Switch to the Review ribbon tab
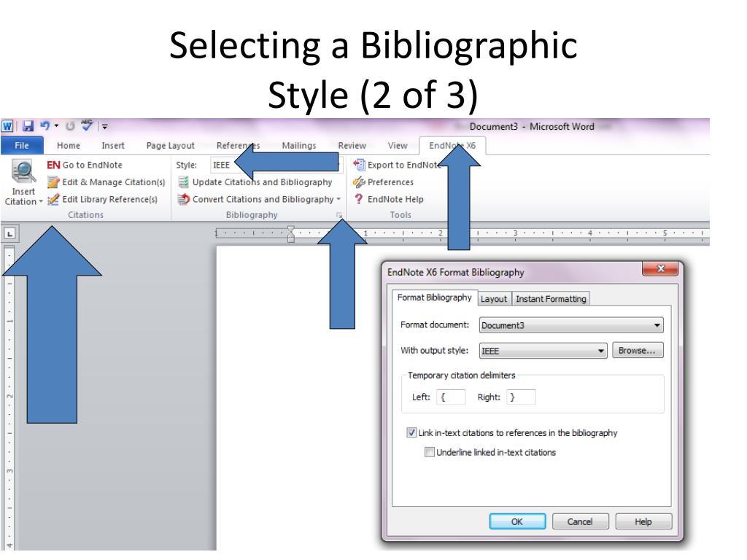 coord(352,146)
